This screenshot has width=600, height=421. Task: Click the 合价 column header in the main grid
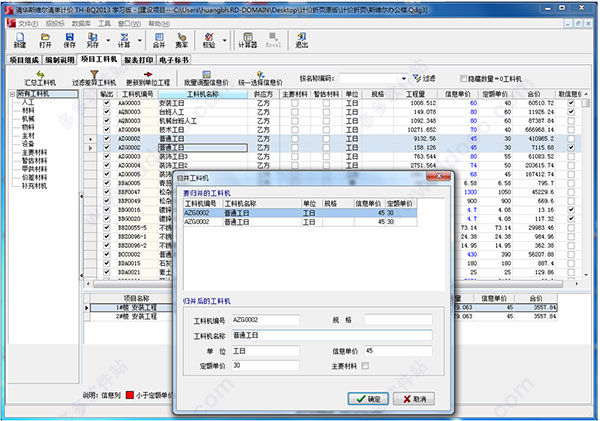point(533,94)
